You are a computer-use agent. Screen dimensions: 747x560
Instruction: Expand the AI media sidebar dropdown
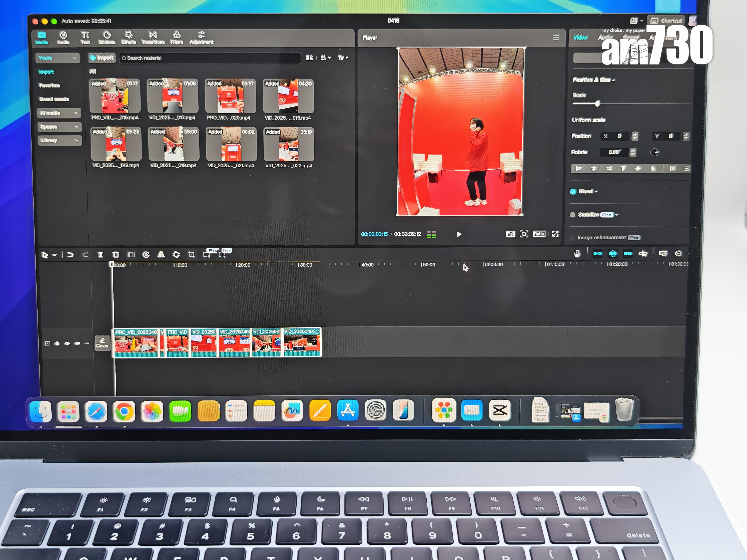click(x=76, y=113)
